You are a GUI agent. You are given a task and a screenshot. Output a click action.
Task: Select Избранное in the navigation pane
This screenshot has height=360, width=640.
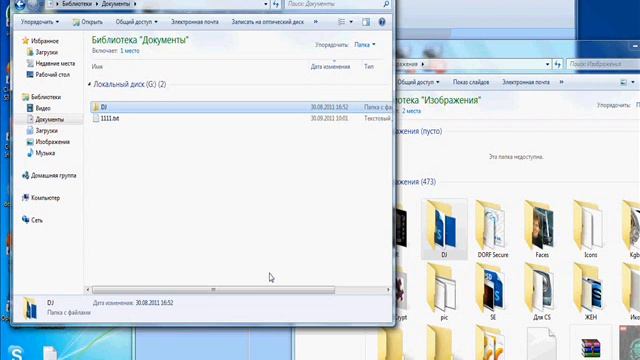point(40,41)
